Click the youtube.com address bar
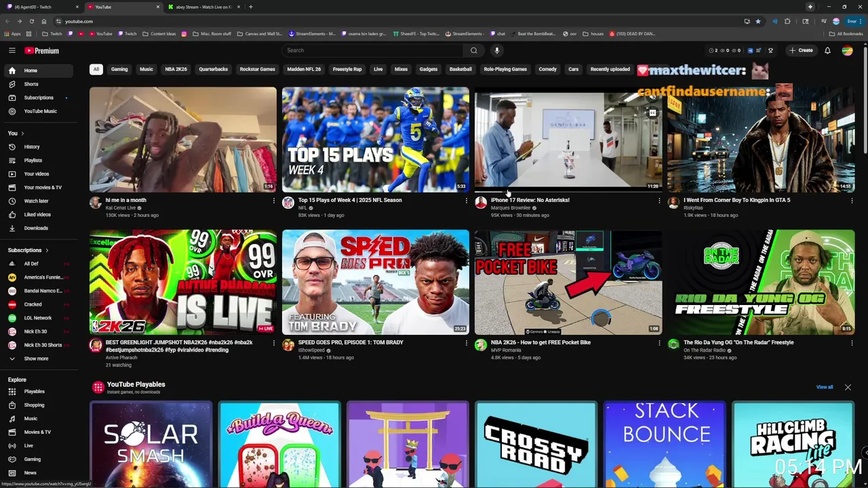868x488 pixels. [x=79, y=21]
